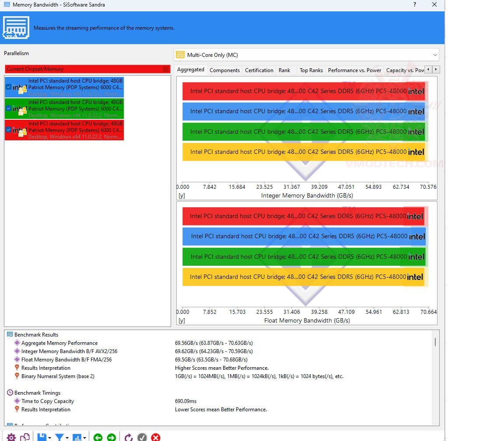Toggle the checkbox of the red reference entry
The image size is (504, 441).
coord(9,130)
